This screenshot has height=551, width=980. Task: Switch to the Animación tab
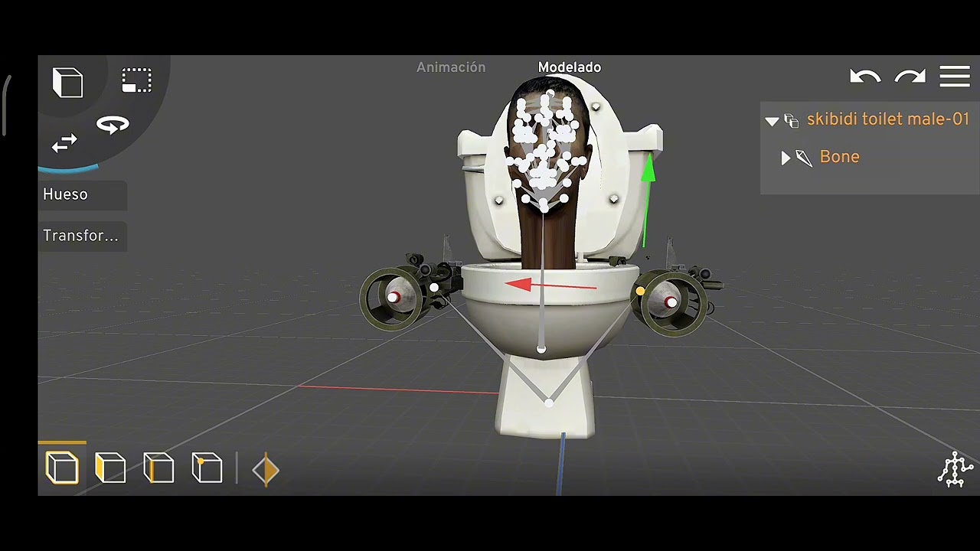(451, 67)
